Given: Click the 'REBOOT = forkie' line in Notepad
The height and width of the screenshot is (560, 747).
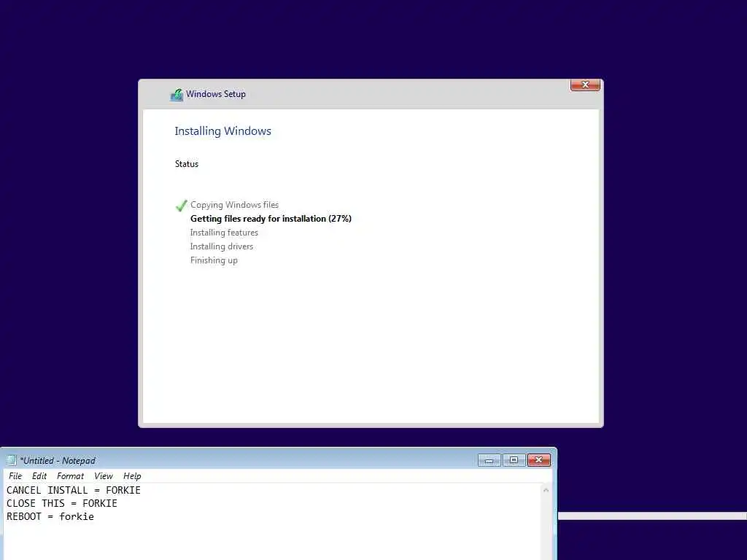Looking at the screenshot, I should point(50,517).
